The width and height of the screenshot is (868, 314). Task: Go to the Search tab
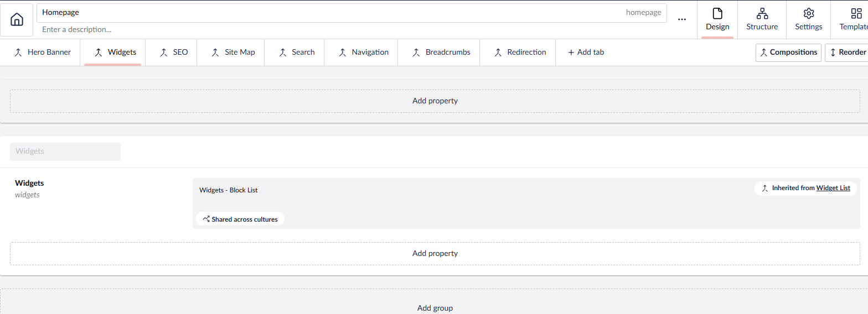(296, 53)
